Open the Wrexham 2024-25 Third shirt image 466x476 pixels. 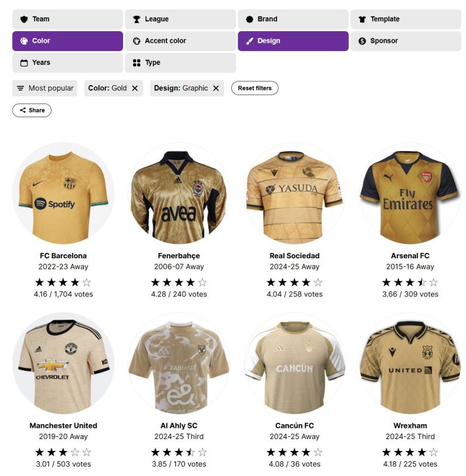(410, 364)
